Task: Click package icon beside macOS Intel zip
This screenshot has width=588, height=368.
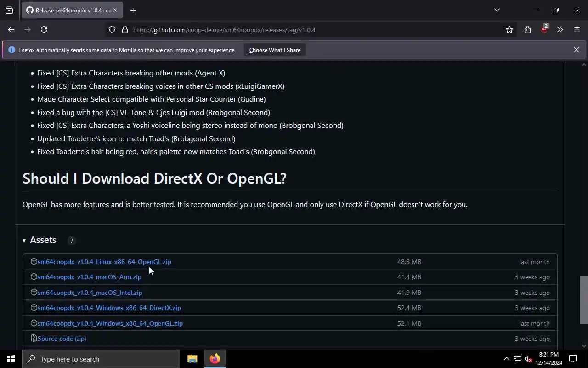Action: 34,292
